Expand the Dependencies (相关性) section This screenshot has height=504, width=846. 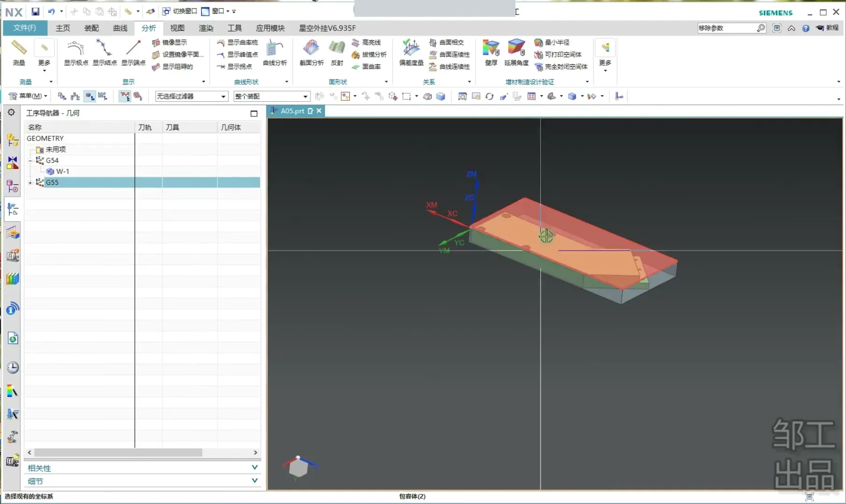pos(254,468)
